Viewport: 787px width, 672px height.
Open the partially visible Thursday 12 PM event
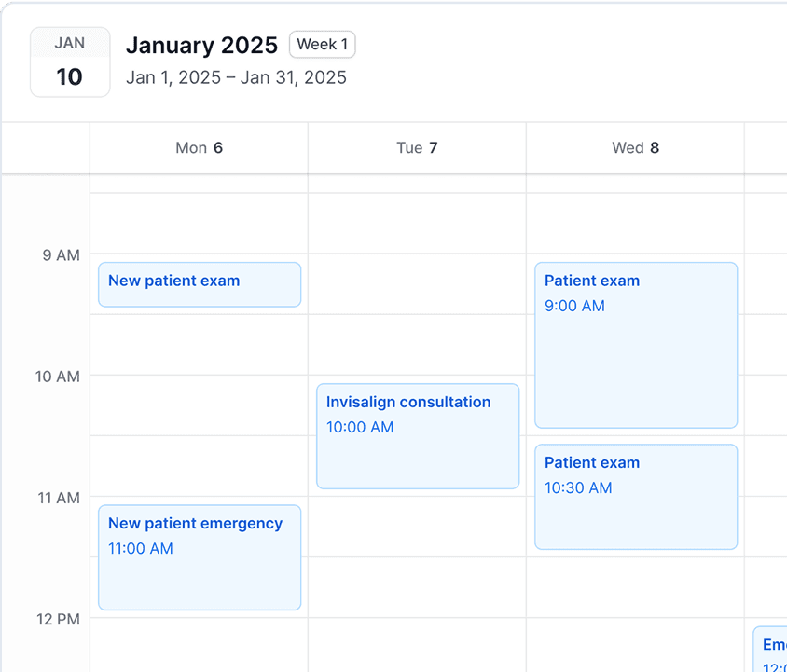tap(770, 650)
